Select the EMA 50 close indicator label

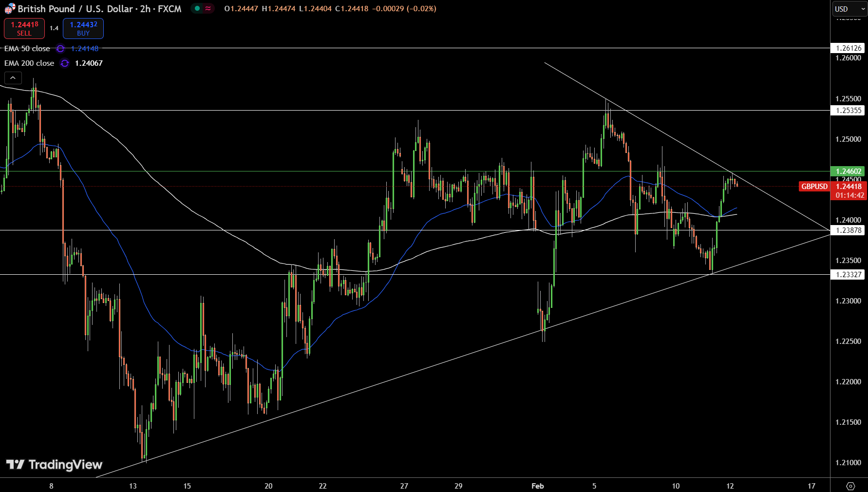(27, 49)
